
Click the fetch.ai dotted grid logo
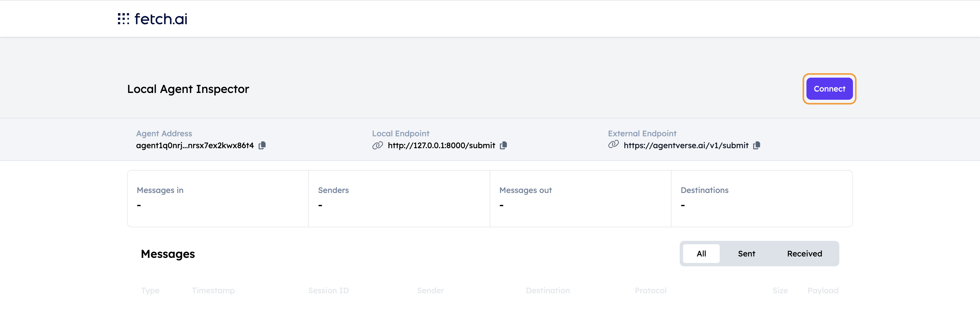point(123,19)
